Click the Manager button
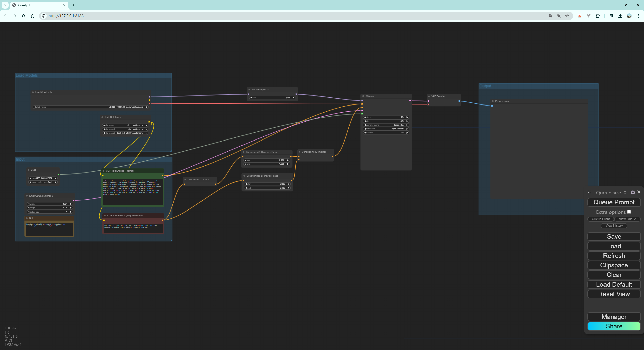This screenshot has width=644, height=350. click(x=614, y=316)
